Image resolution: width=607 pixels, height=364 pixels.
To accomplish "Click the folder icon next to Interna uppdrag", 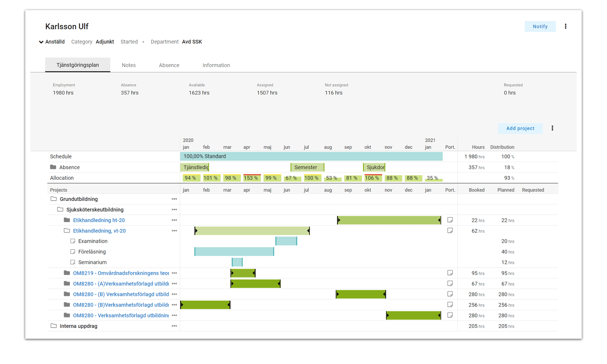I will (x=53, y=326).
